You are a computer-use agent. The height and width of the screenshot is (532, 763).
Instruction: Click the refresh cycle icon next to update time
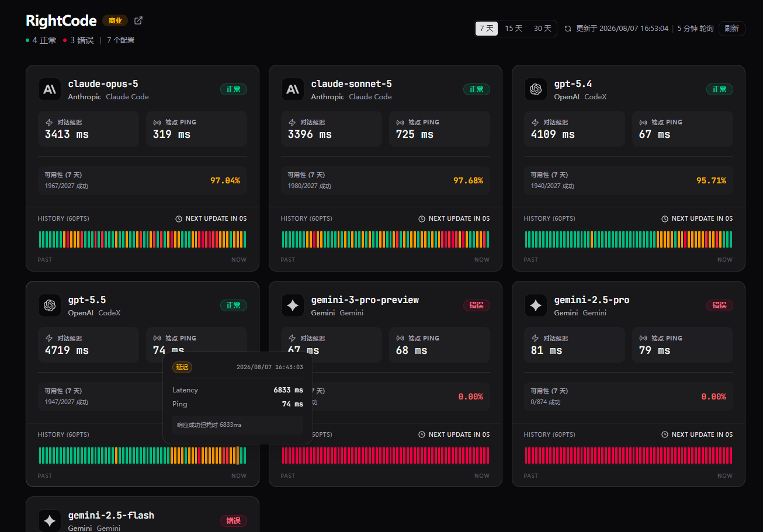tap(568, 29)
